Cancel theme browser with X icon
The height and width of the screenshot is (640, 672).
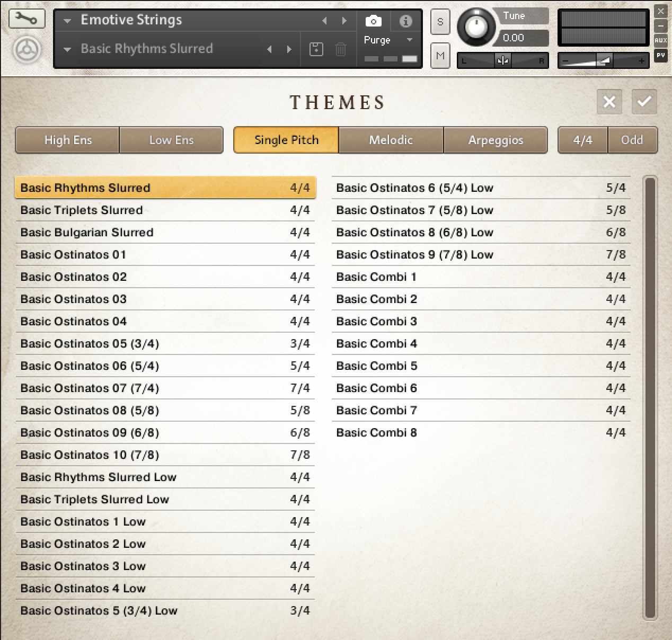(x=609, y=101)
